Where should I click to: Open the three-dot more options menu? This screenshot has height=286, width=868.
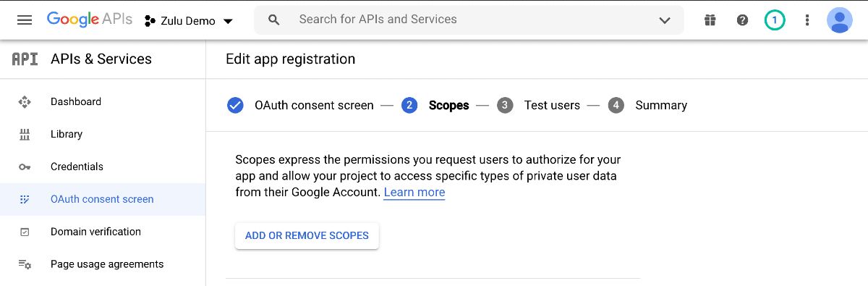point(807,20)
